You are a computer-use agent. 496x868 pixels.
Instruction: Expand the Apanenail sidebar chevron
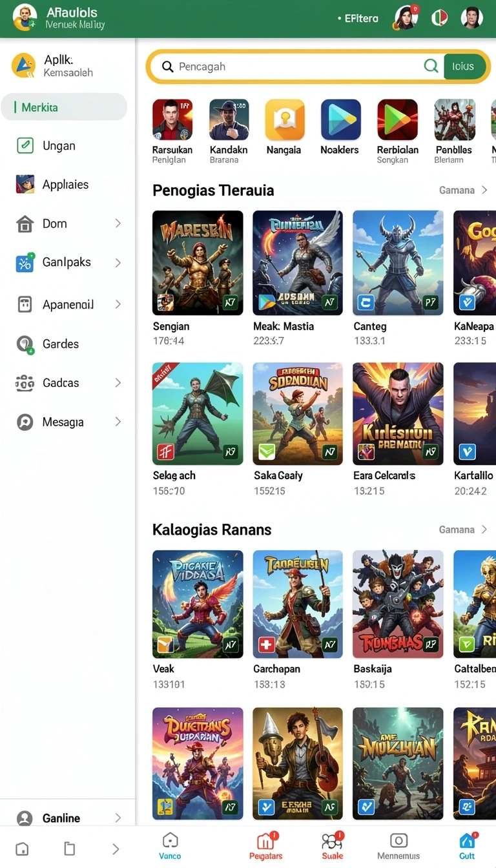118,304
